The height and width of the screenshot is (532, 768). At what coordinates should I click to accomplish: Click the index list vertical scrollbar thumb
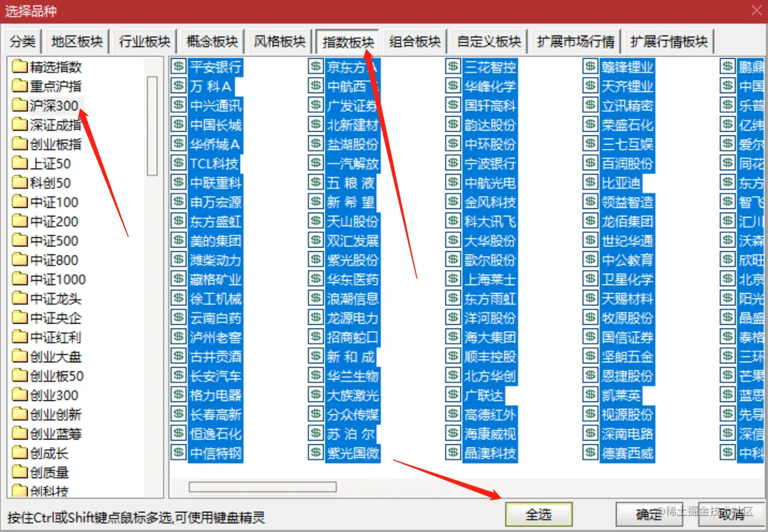(x=152, y=126)
